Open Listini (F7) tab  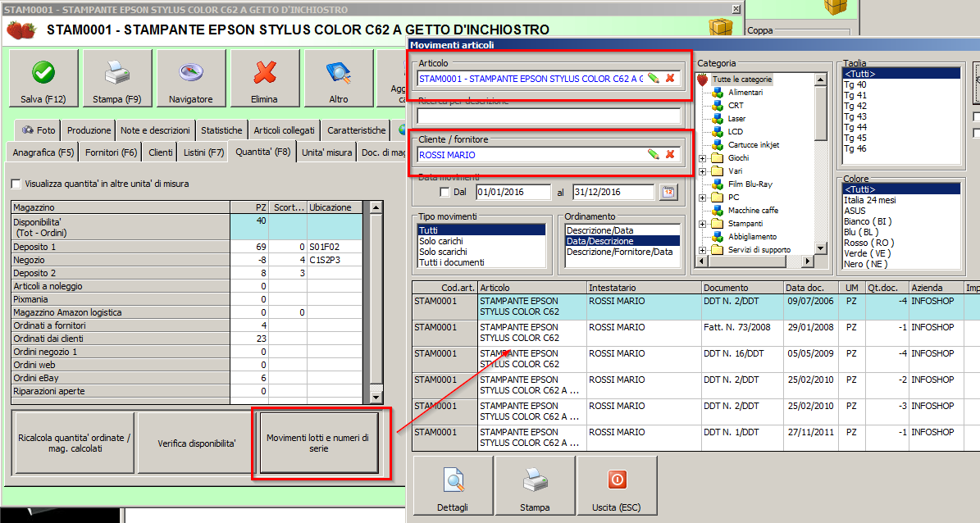(203, 152)
